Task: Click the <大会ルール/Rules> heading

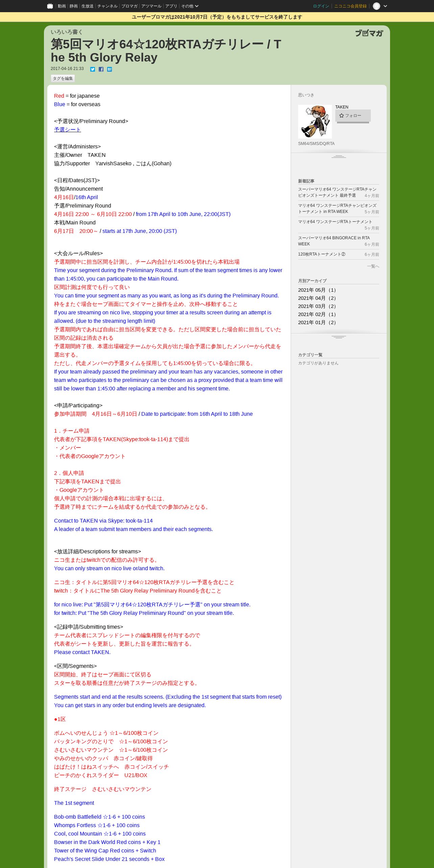Action: pyautogui.click(x=78, y=254)
